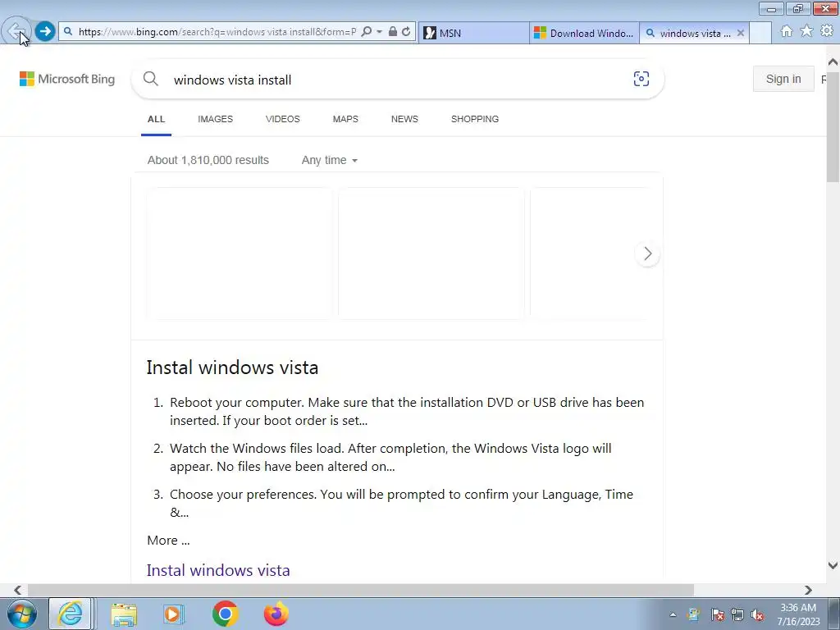Click the Sign in button
This screenshot has width=840, height=630.
[x=783, y=79]
